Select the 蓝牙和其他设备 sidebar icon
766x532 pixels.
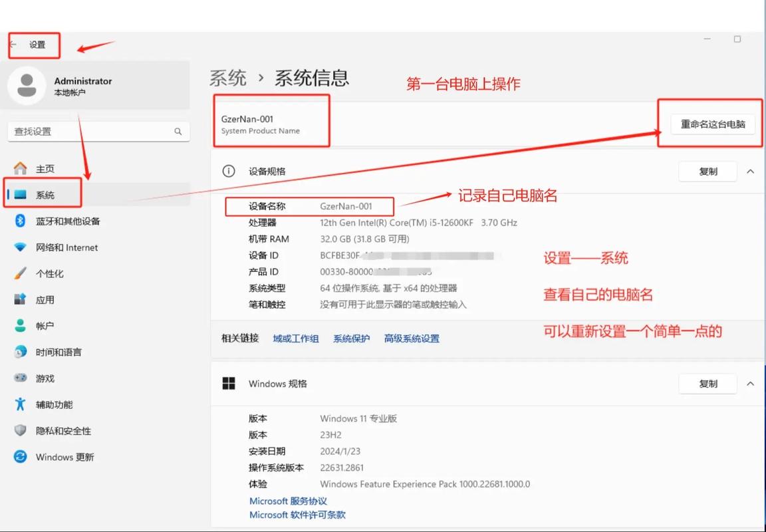19,220
